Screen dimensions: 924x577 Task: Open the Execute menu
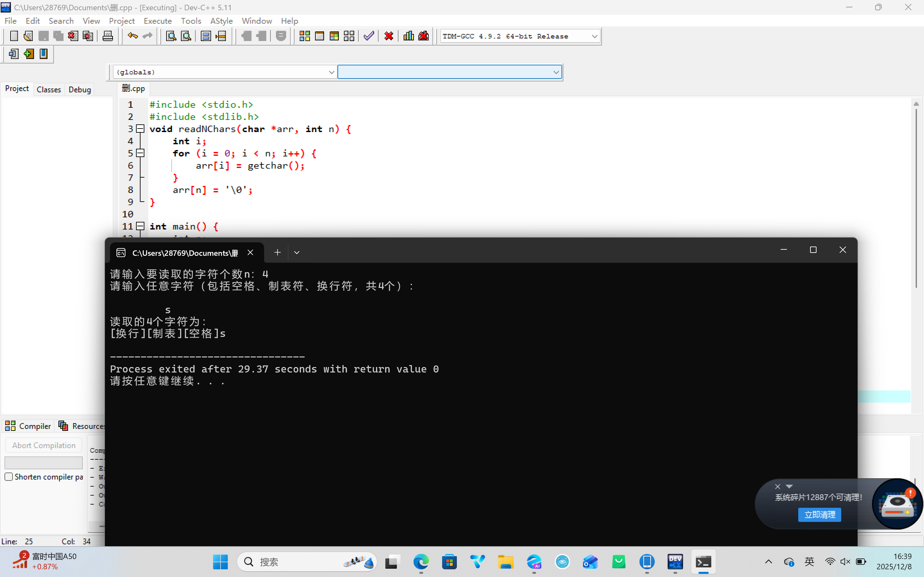coord(157,21)
